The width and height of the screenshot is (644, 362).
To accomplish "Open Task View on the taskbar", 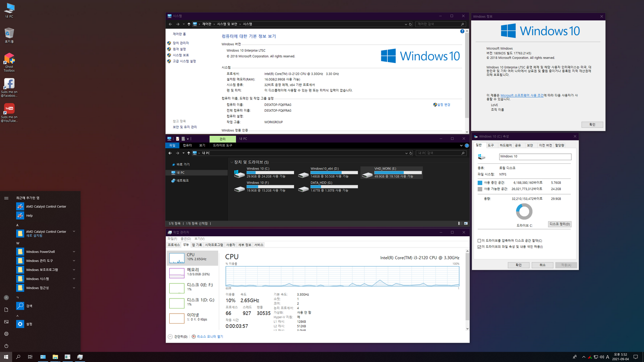I will (x=30, y=357).
